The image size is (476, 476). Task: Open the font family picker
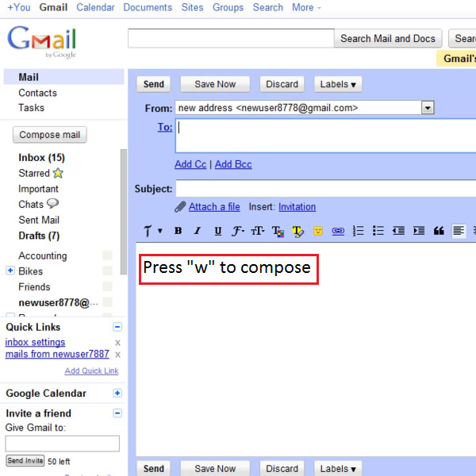(238, 231)
